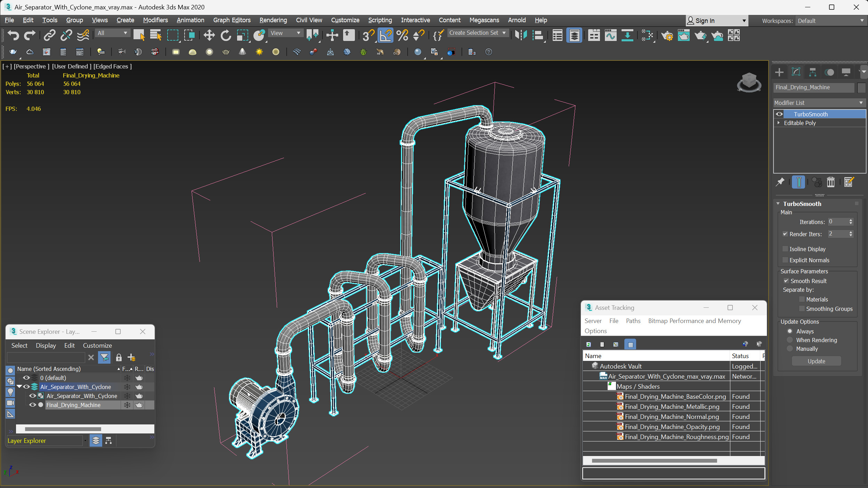The height and width of the screenshot is (488, 868).
Task: Open the Rendering menu
Action: [273, 20]
